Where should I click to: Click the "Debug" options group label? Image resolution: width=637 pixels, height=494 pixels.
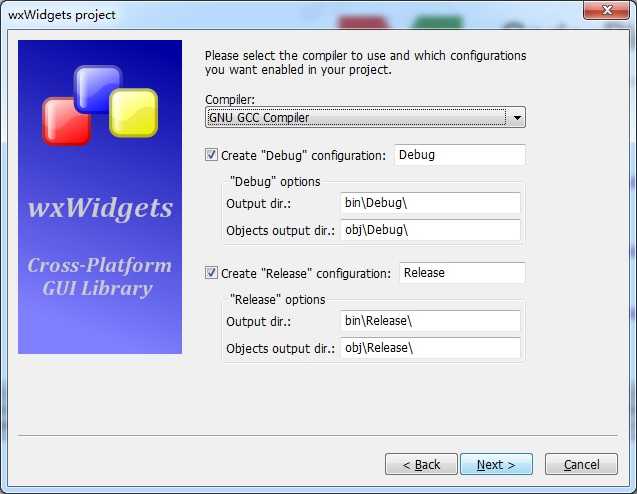[x=275, y=182]
